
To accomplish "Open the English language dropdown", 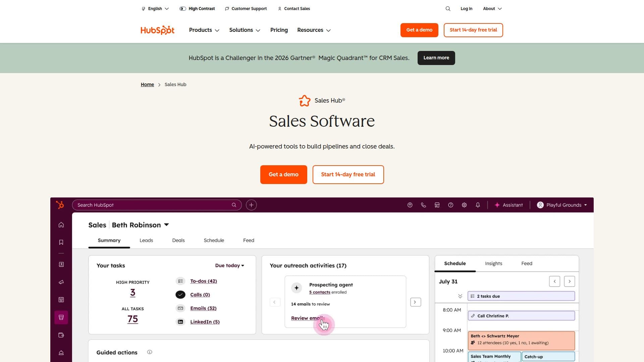I will (x=155, y=9).
